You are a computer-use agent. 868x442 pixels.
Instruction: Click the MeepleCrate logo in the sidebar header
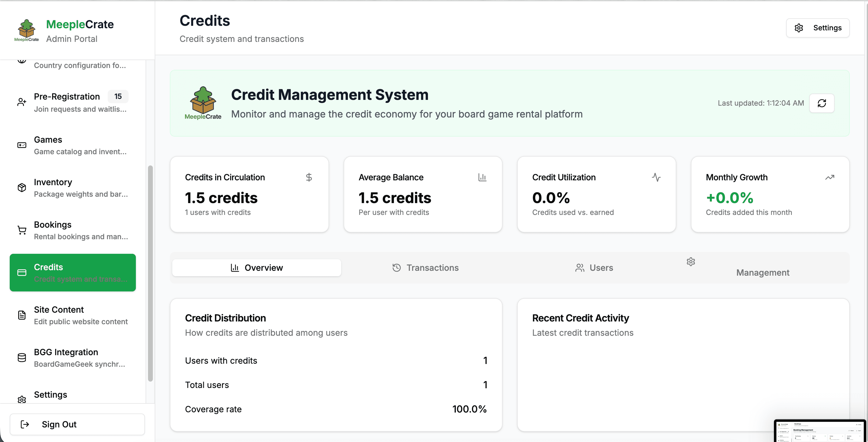[26, 30]
